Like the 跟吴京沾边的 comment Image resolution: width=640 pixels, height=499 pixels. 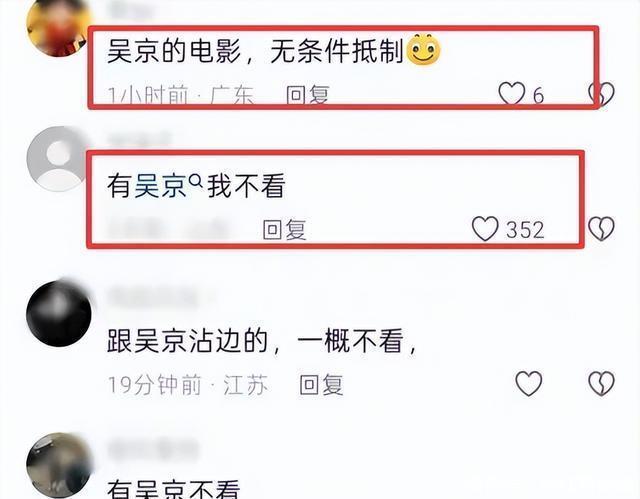coord(529,383)
